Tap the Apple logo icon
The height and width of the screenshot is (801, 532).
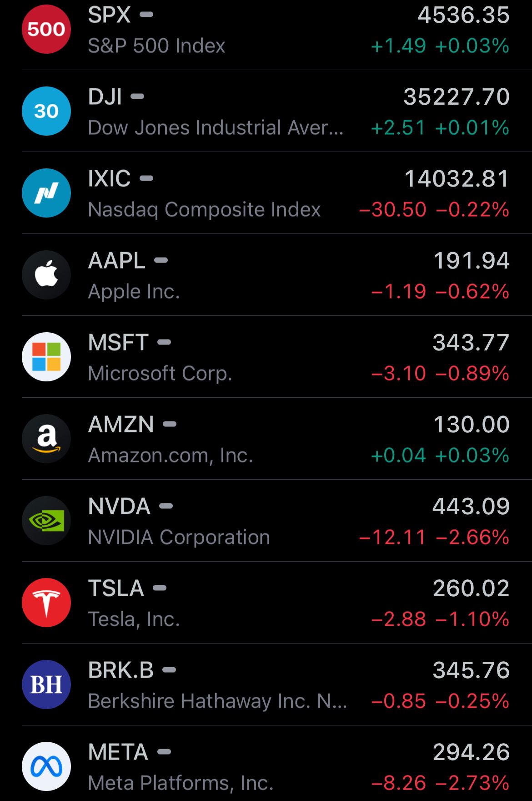(46, 275)
